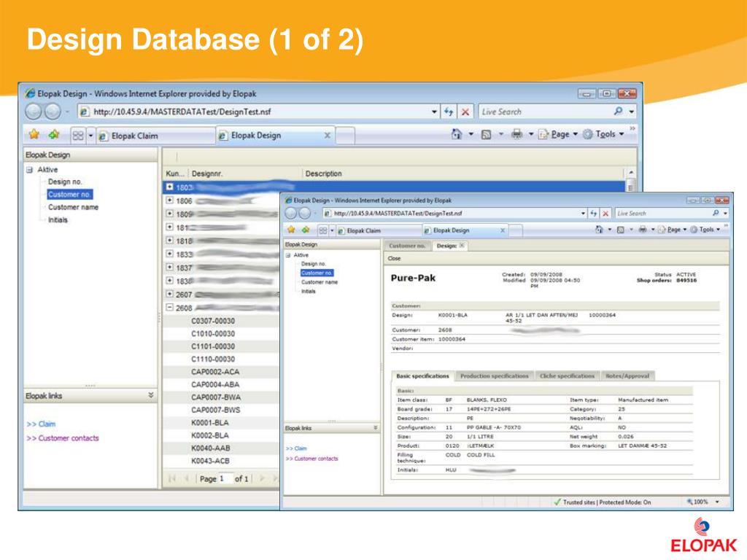Click Back button in front Elopak Design window

pyautogui.click(x=290, y=214)
